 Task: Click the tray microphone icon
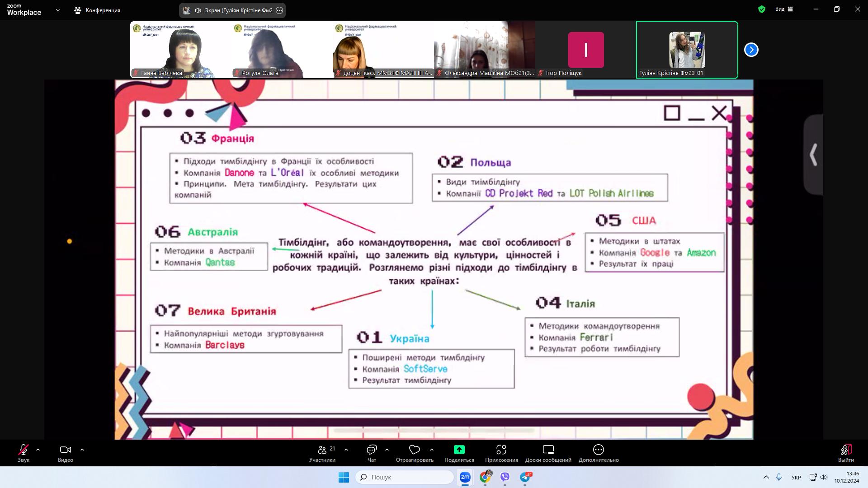779,477
